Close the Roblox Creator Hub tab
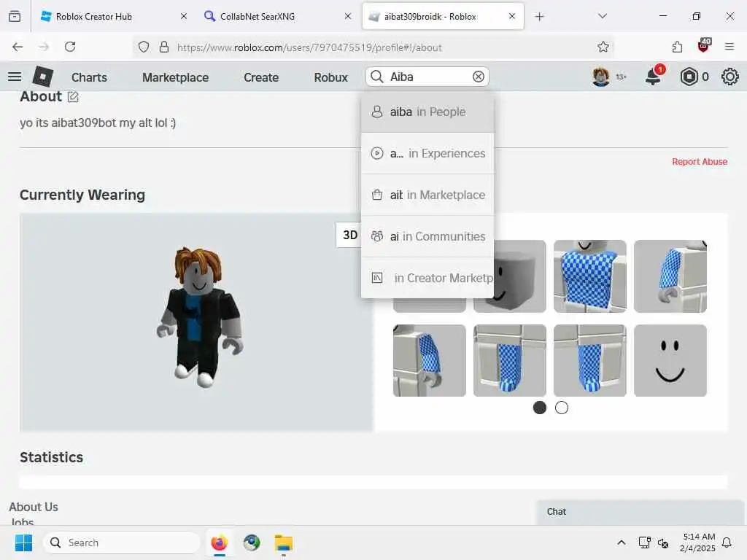 point(183,16)
